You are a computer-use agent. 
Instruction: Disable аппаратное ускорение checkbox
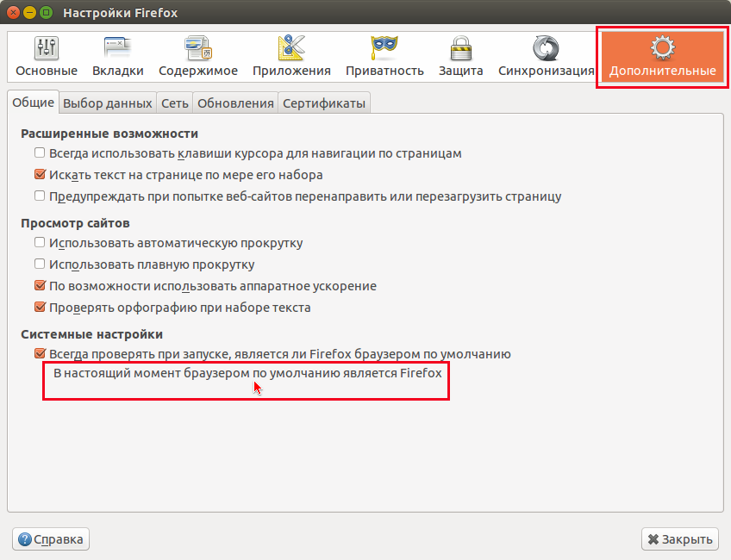[39, 285]
